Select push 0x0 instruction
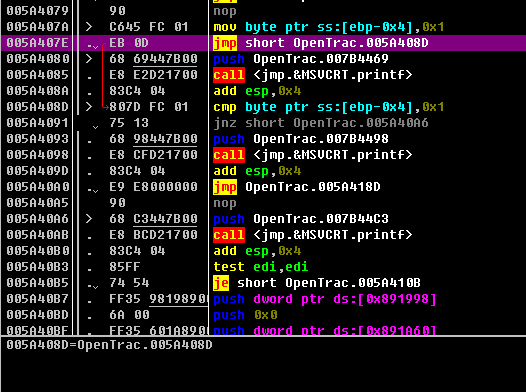The image size is (526, 392). [x=245, y=315]
